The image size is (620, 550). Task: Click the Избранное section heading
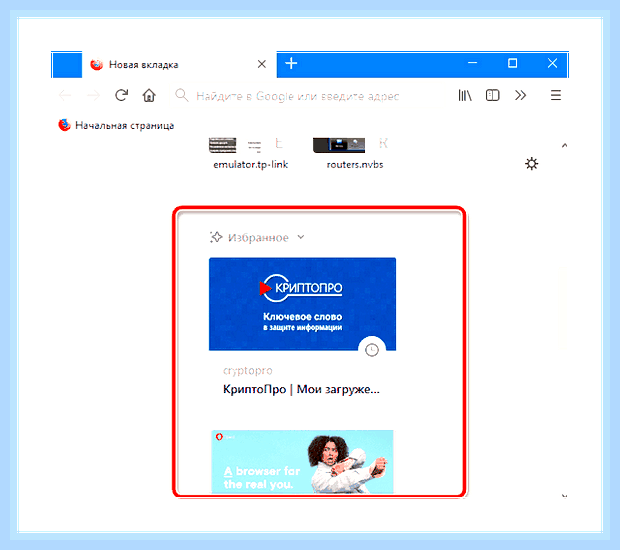coord(258,238)
